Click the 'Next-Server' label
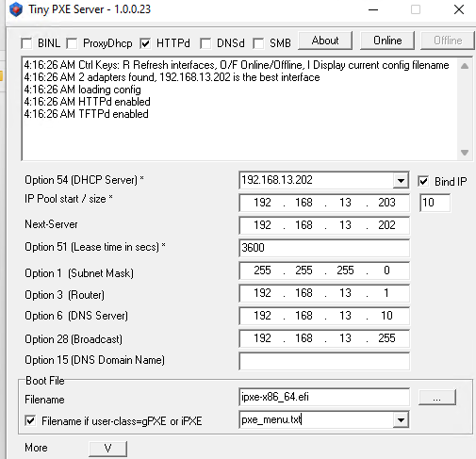Image resolution: width=476 pixels, height=459 pixels. click(x=51, y=224)
